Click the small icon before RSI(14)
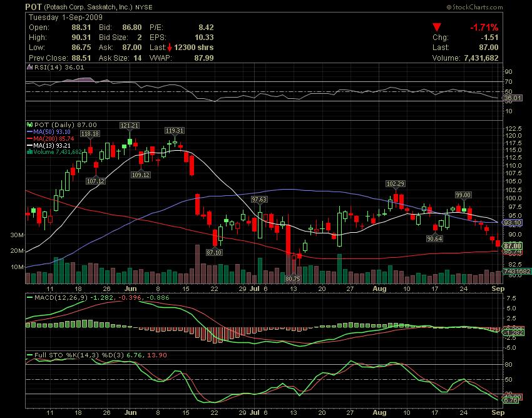The height and width of the screenshot is (418, 532). point(30,67)
